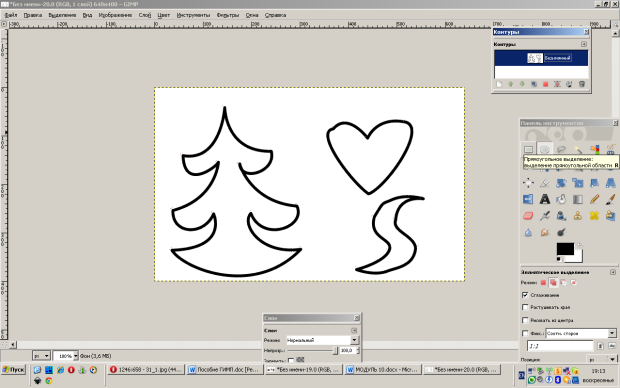Select the Bucket Fill tool
Viewport: 620px width, 388px height.
point(561,199)
